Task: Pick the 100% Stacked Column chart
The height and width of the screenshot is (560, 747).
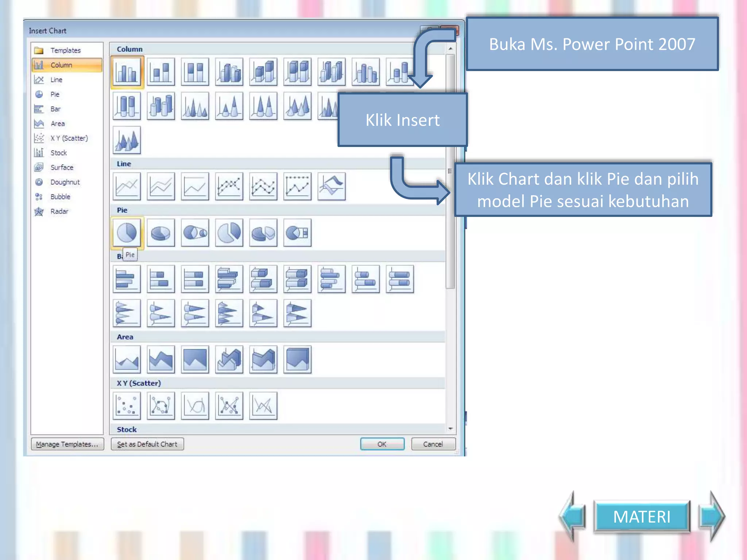Action: pyautogui.click(x=195, y=72)
